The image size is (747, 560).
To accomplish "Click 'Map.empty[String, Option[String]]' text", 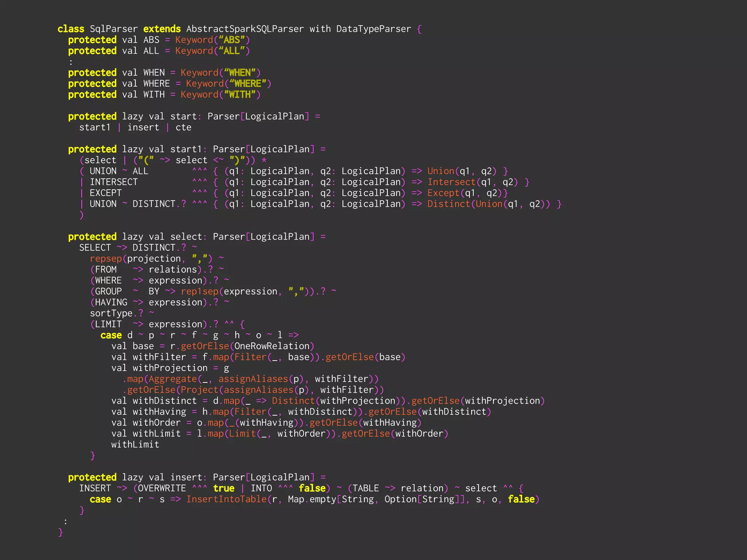I will (376, 499).
